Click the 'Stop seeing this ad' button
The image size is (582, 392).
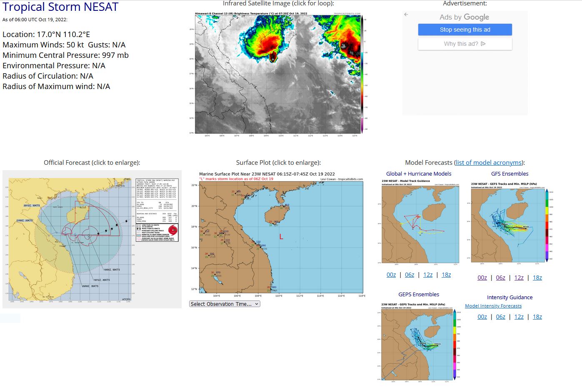click(x=465, y=30)
